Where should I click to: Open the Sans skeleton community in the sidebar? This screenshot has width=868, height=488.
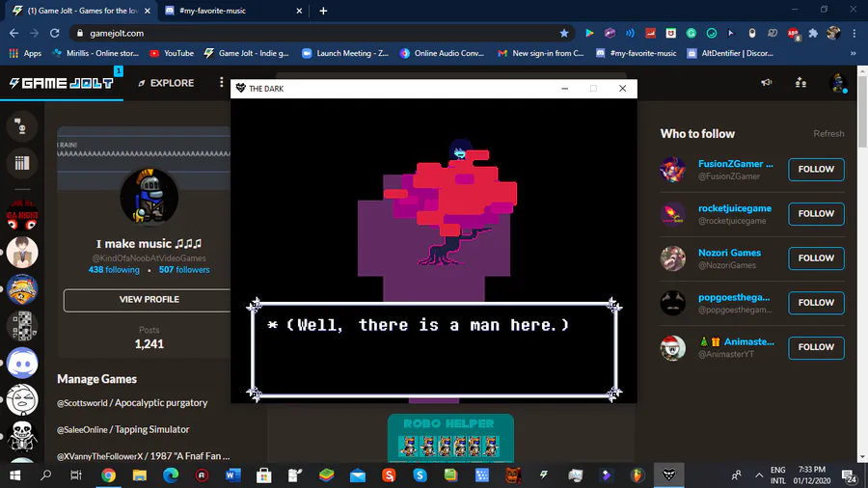tap(22, 436)
